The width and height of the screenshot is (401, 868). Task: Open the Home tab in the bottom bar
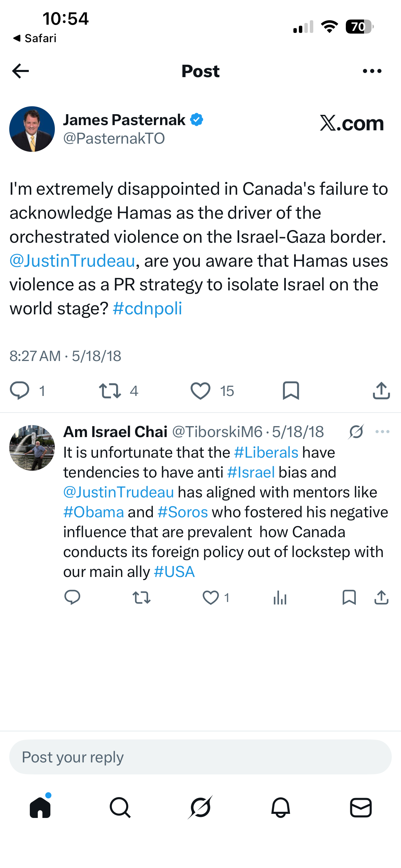pyautogui.click(x=40, y=807)
